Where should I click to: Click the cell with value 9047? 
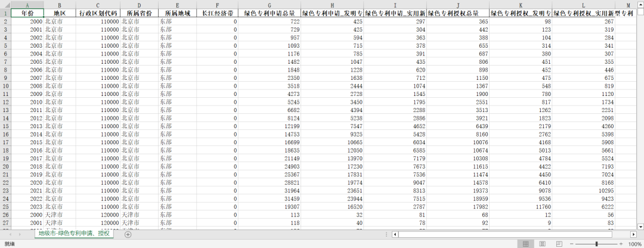[x=395, y=182]
